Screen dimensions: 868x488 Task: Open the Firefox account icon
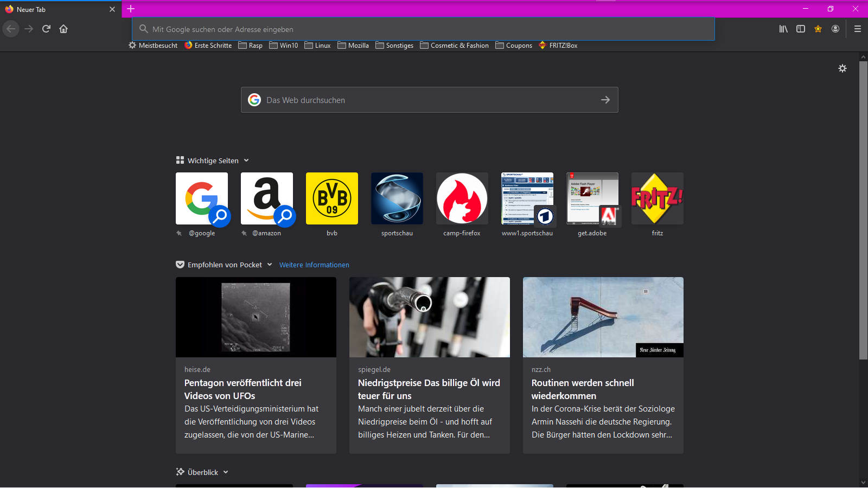tap(835, 29)
